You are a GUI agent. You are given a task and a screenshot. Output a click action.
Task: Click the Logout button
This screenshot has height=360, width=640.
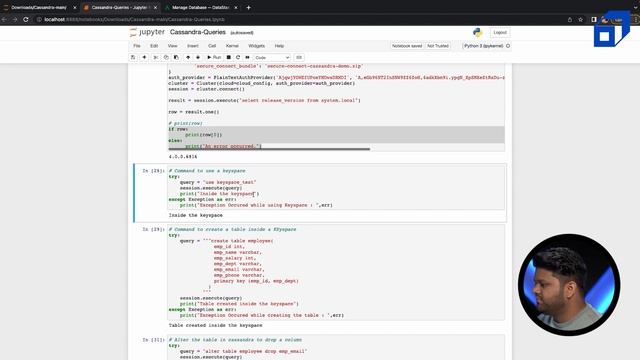click(x=500, y=33)
